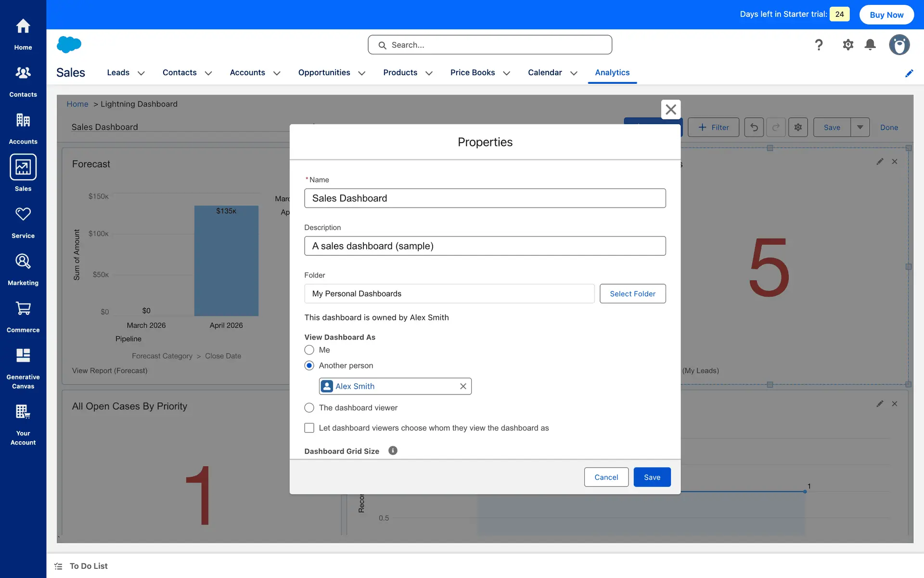Click the Commerce cart icon
This screenshot has width=924, height=578.
point(23,308)
